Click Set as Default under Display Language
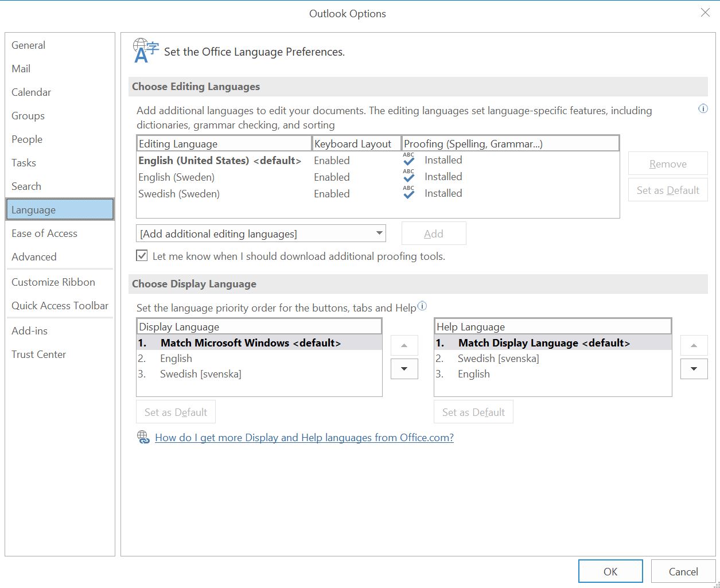The width and height of the screenshot is (720, 588). [176, 412]
